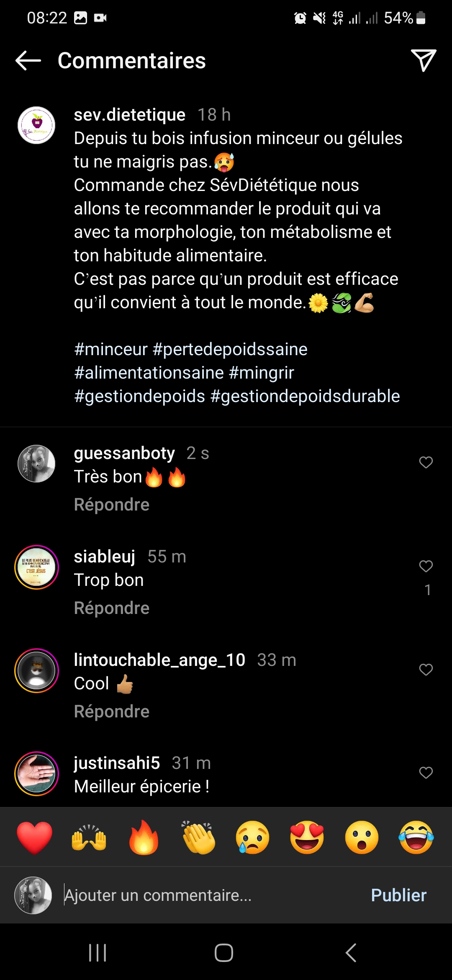Insert the fire emoji reaction
452x980 pixels.
[x=144, y=838]
